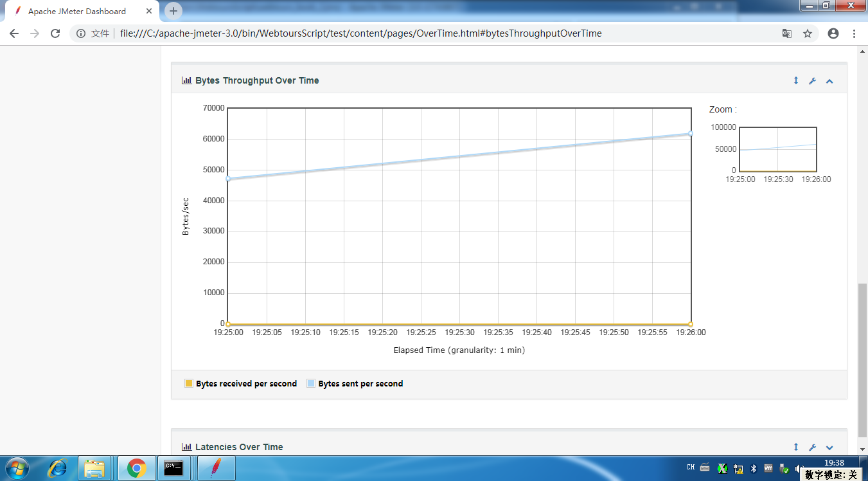868x481 pixels.
Task: Click the Bytes Throughput Over Time title
Action: click(257, 80)
